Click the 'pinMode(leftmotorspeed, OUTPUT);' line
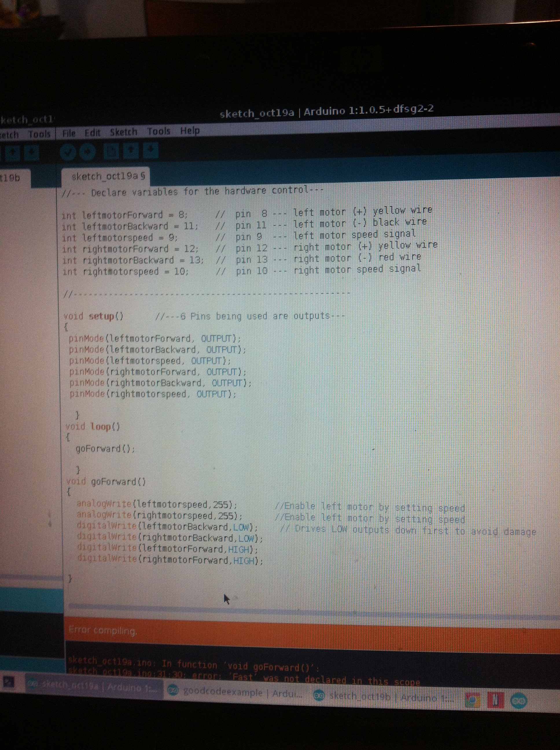This screenshot has height=750, width=560. point(150,361)
